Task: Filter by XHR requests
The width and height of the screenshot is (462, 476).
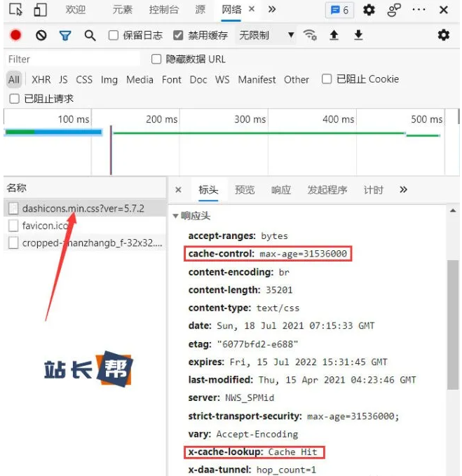Action: [x=41, y=79]
